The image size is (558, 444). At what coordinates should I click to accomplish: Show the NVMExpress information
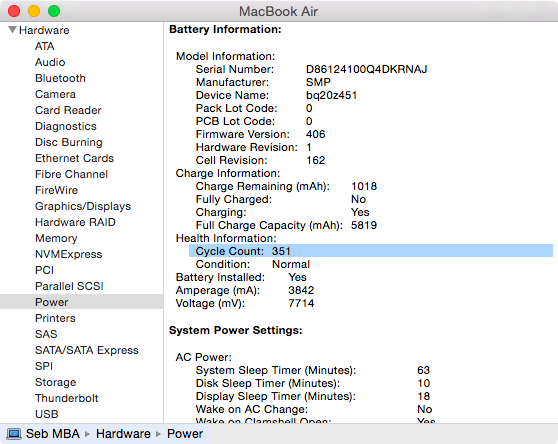(x=69, y=254)
